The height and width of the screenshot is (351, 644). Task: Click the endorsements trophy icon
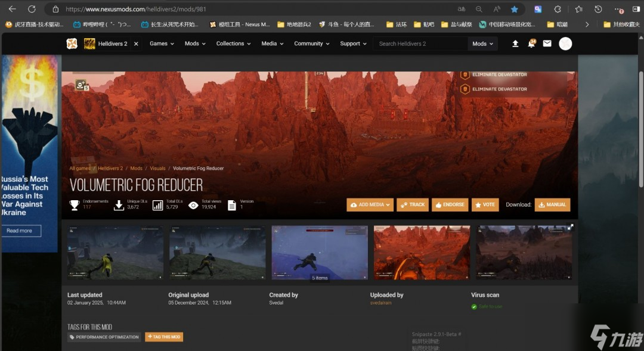pos(75,205)
